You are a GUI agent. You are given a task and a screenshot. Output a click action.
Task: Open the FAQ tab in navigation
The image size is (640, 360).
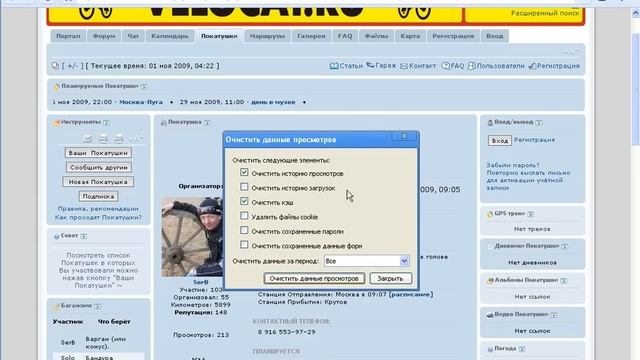345,36
